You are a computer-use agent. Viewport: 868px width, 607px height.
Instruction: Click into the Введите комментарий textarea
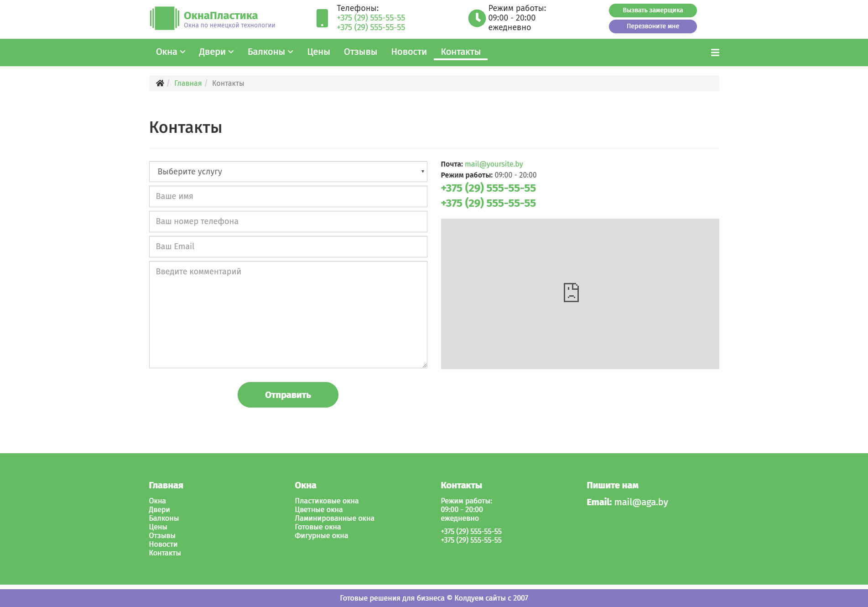click(288, 314)
